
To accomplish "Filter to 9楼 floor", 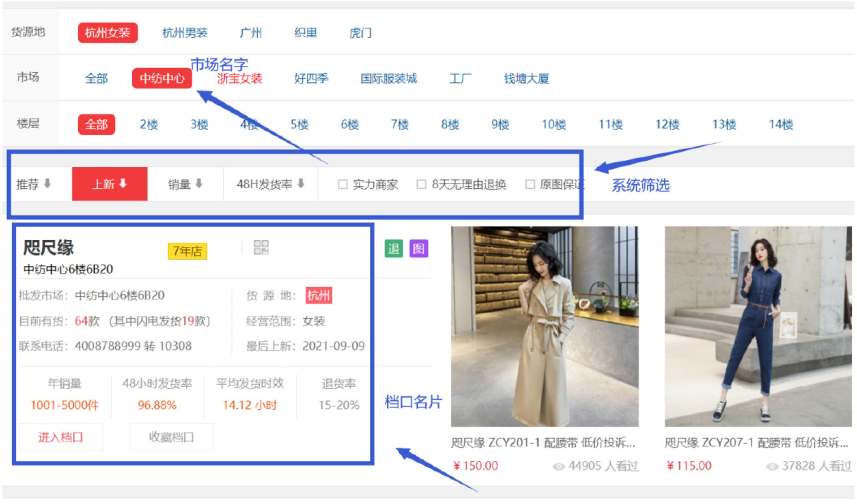I will tap(500, 124).
